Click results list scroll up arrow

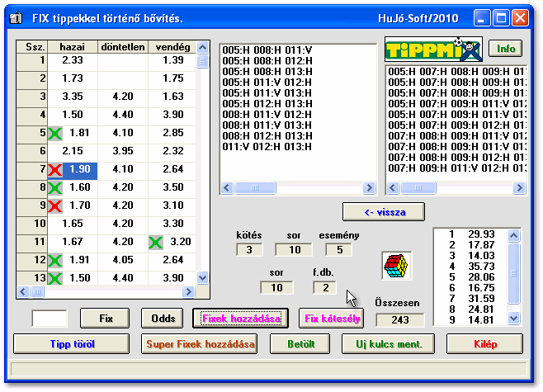(513, 235)
